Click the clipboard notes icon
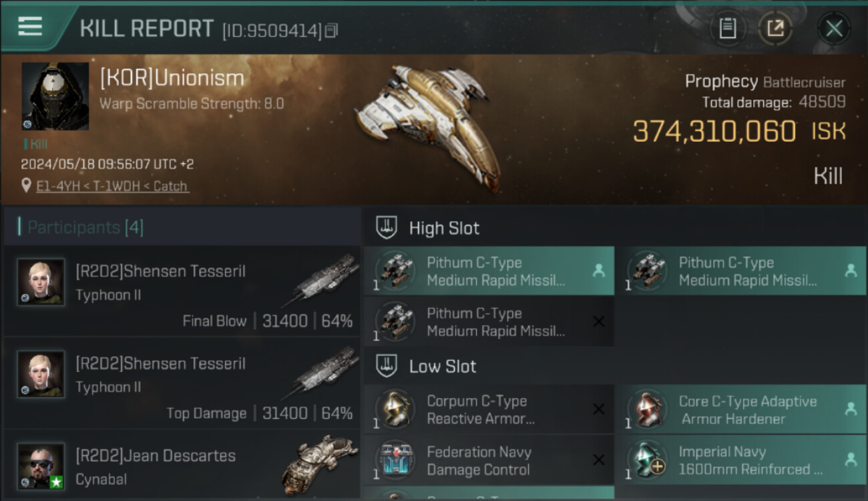 point(727,29)
